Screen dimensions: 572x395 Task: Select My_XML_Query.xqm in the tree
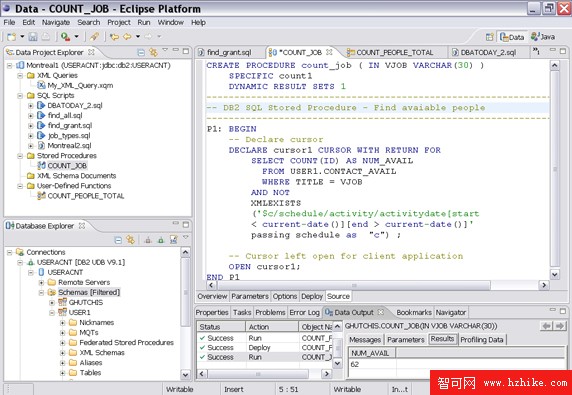tap(80, 86)
